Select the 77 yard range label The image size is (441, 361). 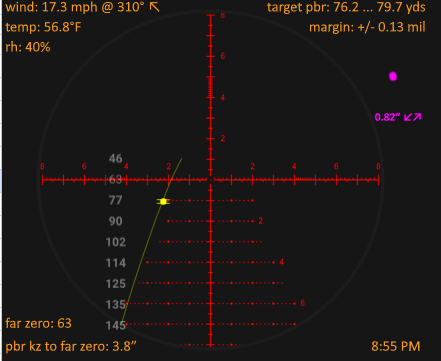[x=115, y=200]
